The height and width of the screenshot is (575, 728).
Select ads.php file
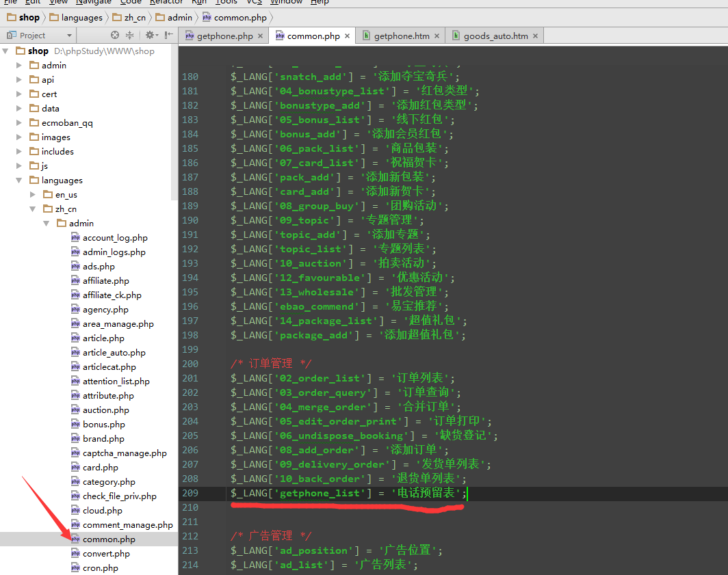[99, 267]
